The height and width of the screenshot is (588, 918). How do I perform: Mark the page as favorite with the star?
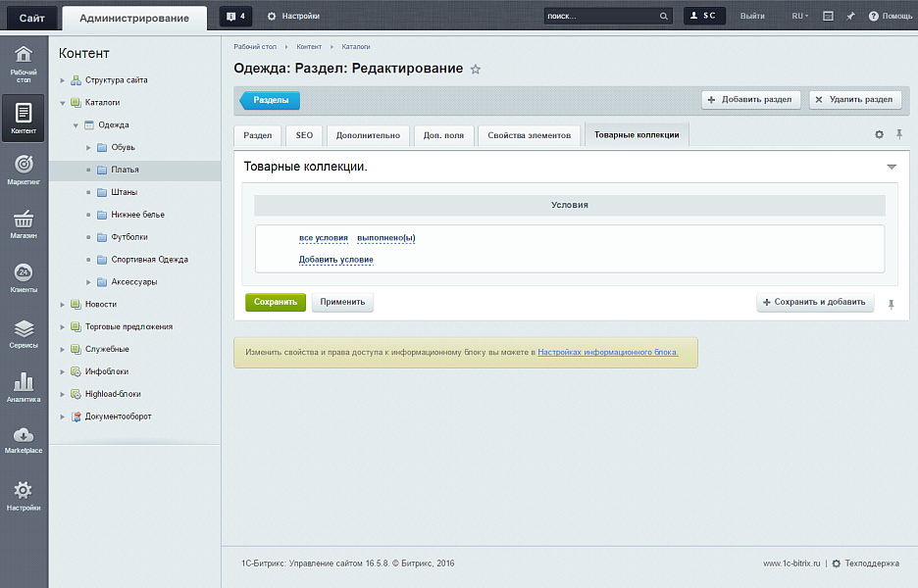[x=476, y=69]
